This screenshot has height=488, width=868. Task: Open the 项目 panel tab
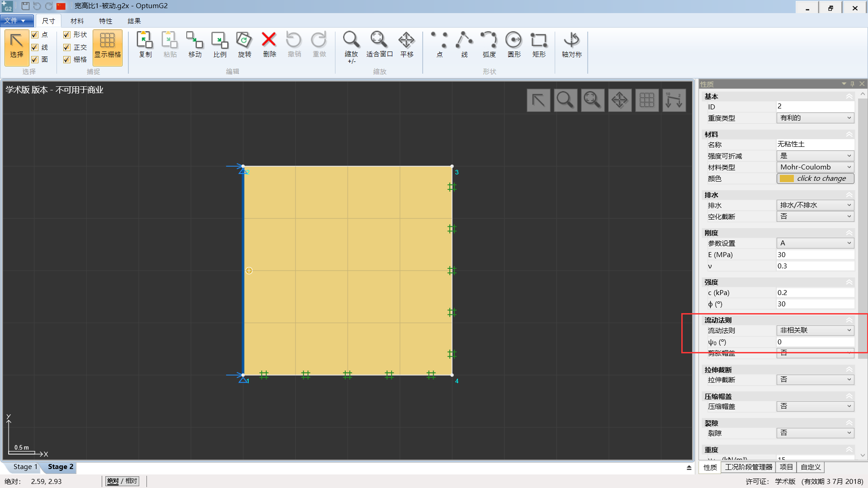[786, 467]
